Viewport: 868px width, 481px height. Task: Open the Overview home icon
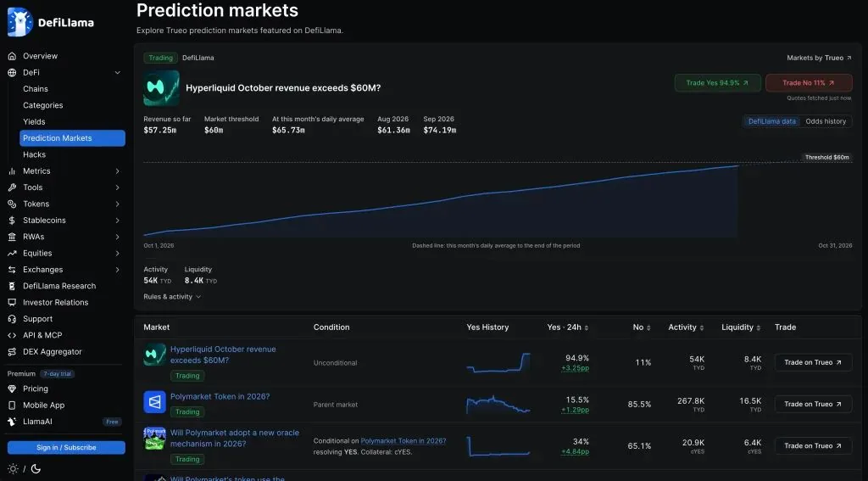[12, 56]
